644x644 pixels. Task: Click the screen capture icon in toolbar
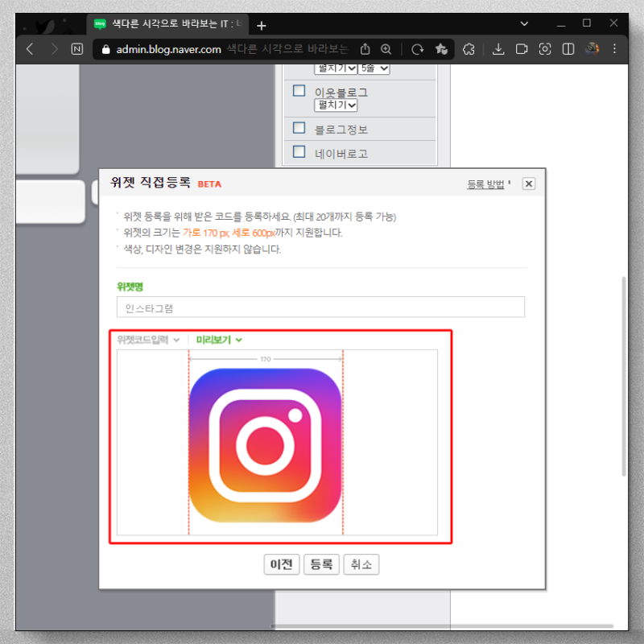point(545,49)
